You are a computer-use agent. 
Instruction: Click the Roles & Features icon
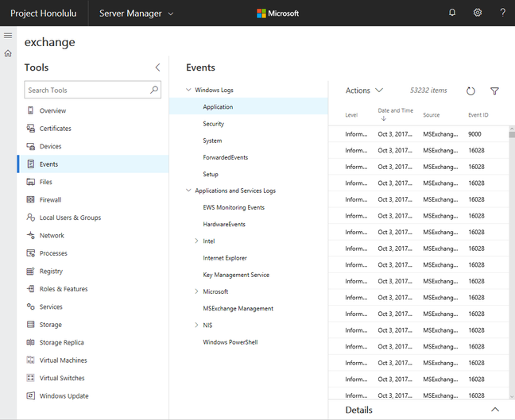coord(30,289)
